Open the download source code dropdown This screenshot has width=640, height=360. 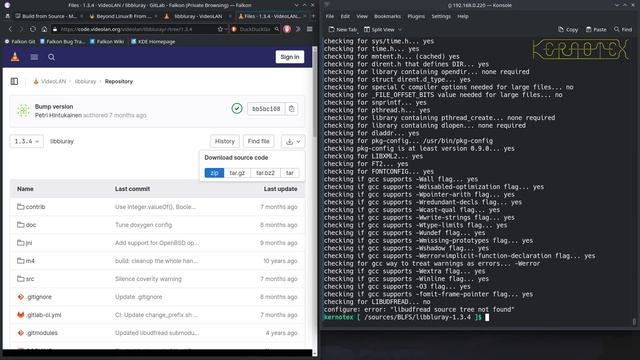tap(293, 141)
